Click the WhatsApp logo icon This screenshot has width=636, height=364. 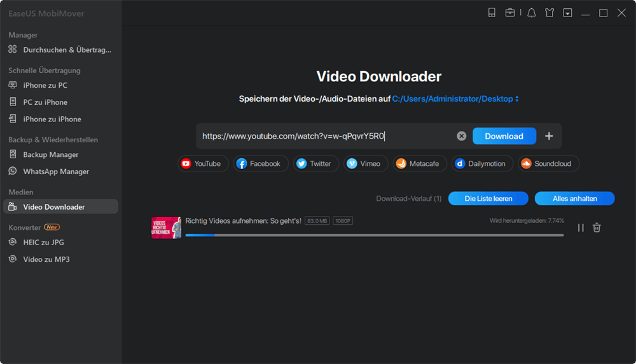tap(13, 171)
